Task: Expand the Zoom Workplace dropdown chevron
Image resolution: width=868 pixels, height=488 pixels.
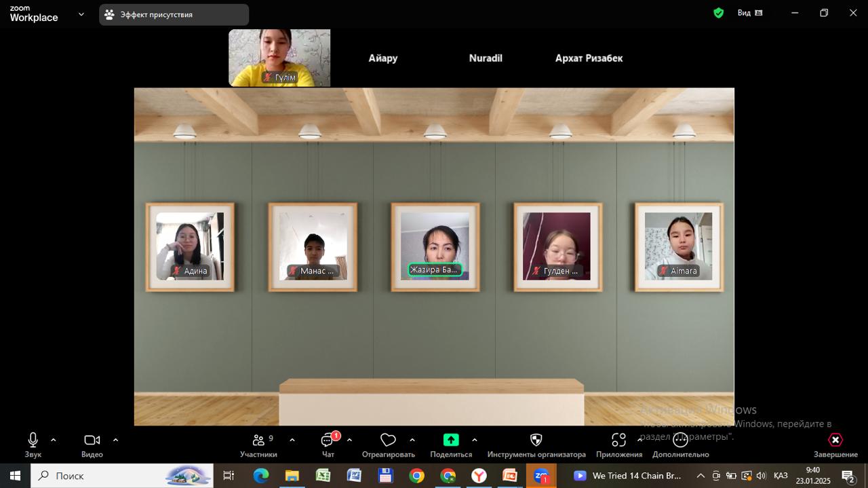Action: tap(81, 14)
